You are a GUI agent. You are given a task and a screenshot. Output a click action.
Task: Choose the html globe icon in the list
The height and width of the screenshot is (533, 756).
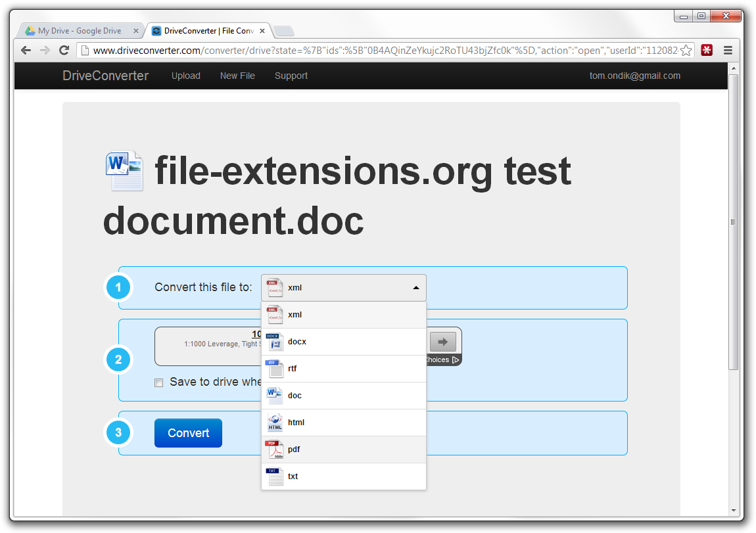pyautogui.click(x=275, y=423)
